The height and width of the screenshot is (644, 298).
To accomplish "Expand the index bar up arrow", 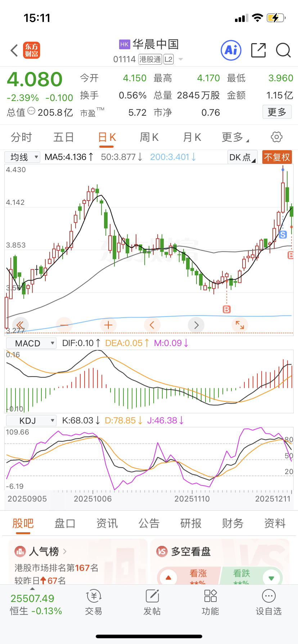I will point(32,589).
